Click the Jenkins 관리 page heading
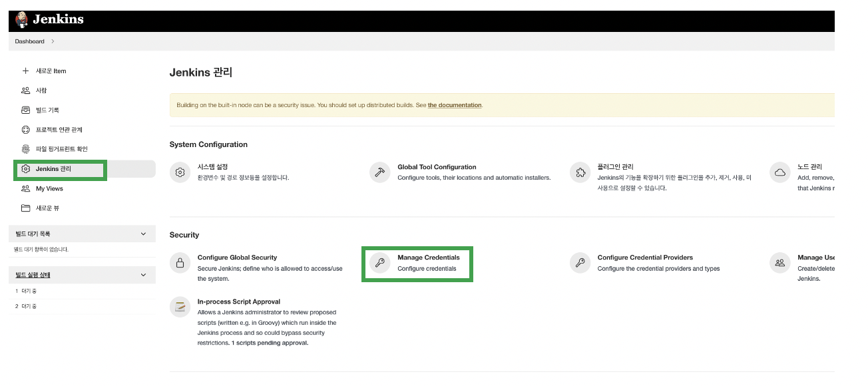 click(x=201, y=73)
